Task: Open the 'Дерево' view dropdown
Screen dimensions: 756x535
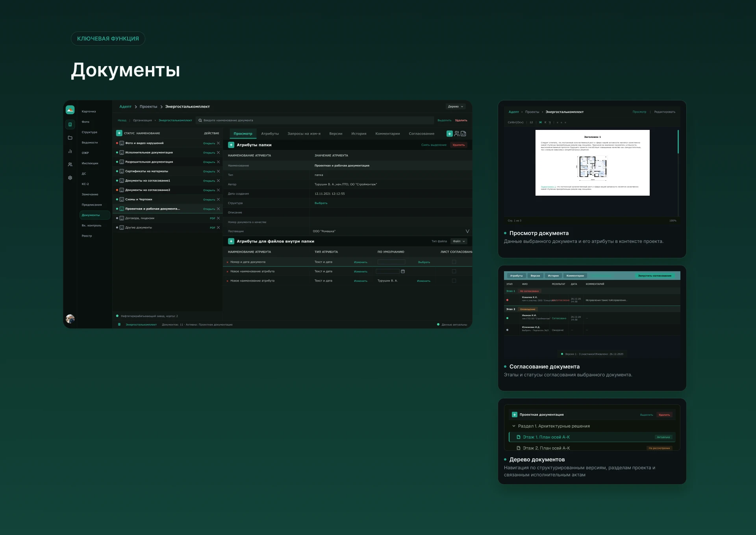Action: (456, 107)
